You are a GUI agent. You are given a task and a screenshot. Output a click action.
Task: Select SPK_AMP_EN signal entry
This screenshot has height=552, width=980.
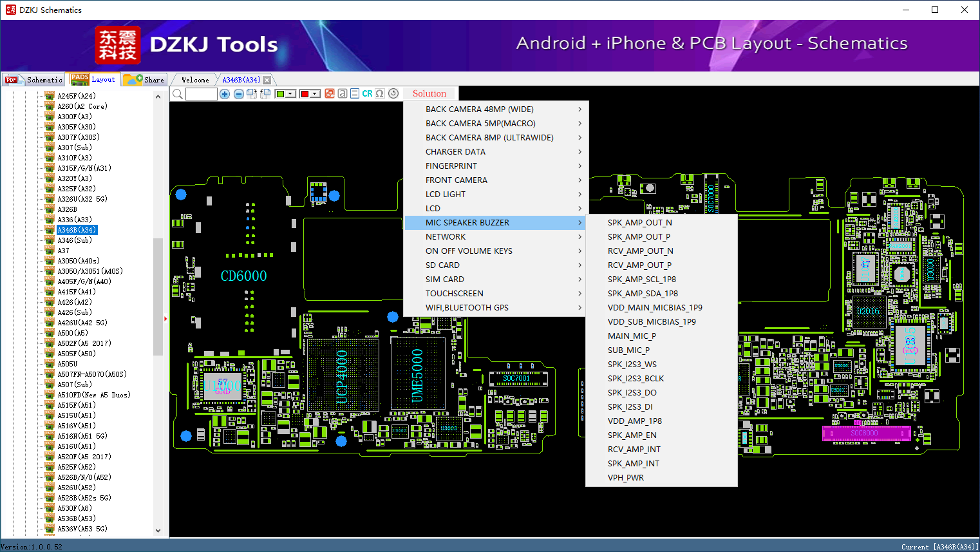pyautogui.click(x=661, y=435)
